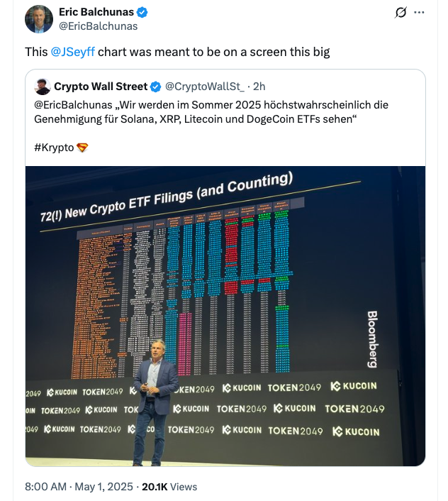Open the three-dot more options menu
Screen dimensions: 448x501
[419, 12]
